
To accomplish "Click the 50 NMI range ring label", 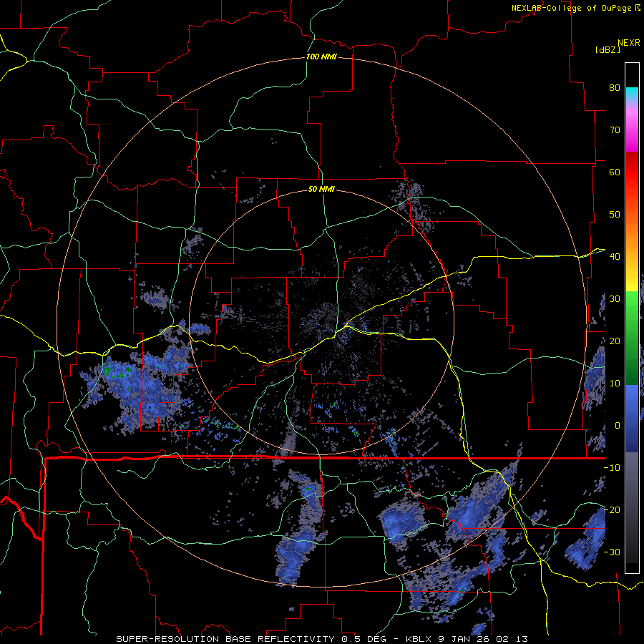I will click(x=321, y=190).
